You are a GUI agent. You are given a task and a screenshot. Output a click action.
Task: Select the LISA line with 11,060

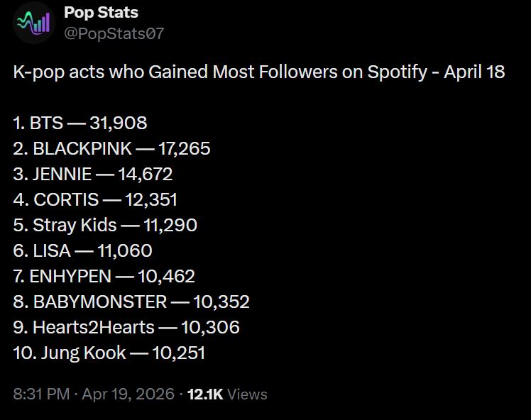click(82, 251)
